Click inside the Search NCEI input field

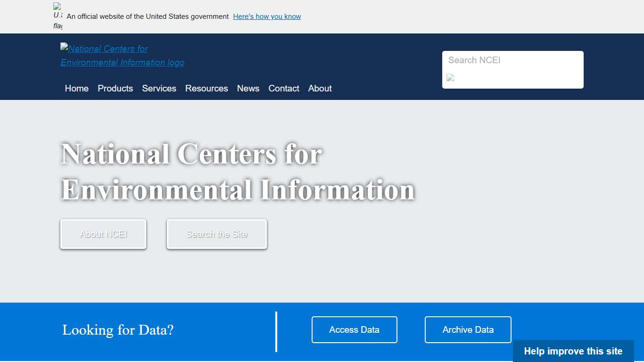point(512,60)
